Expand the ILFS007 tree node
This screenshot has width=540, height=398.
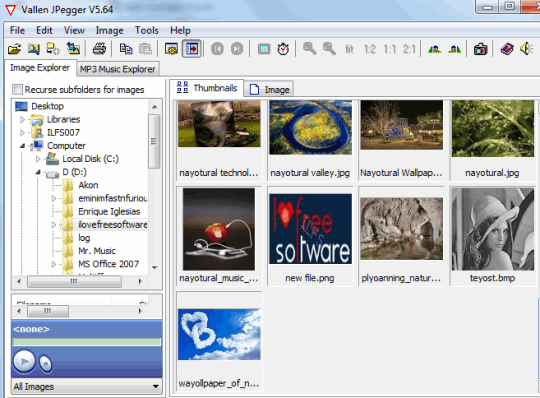point(22,133)
